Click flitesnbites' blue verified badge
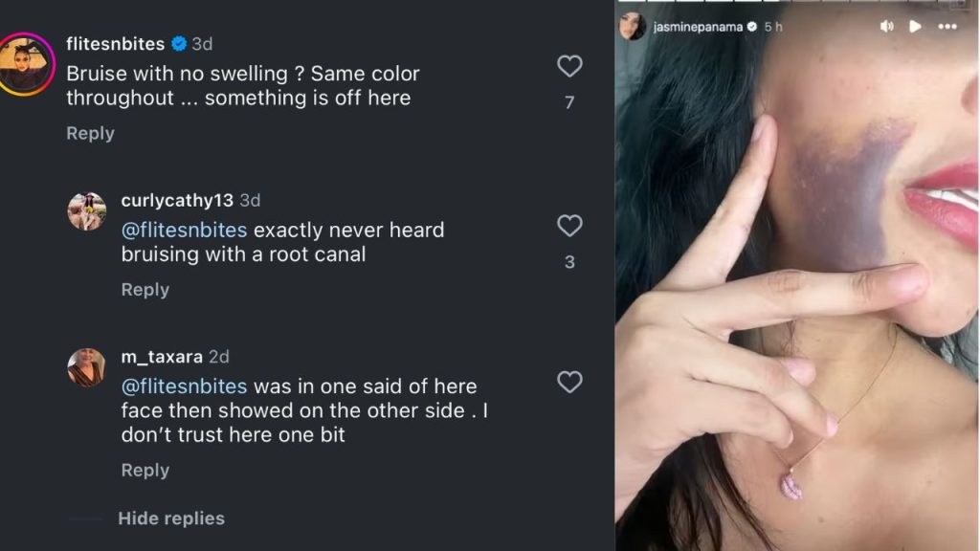 [x=177, y=42]
